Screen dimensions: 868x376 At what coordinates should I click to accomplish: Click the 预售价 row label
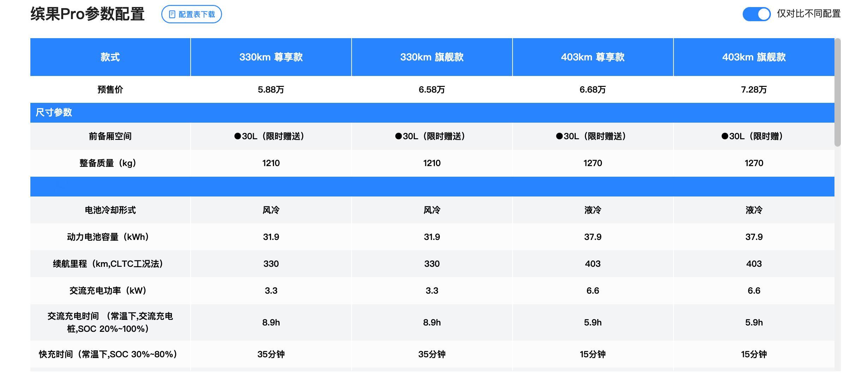pyautogui.click(x=110, y=89)
